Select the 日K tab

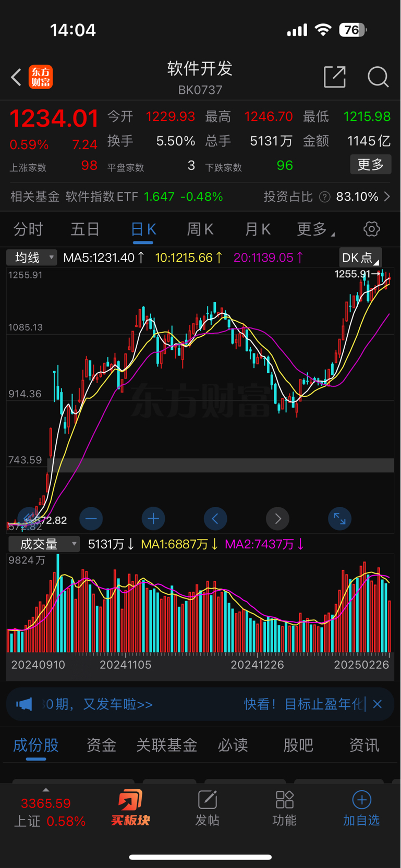pyautogui.click(x=143, y=229)
